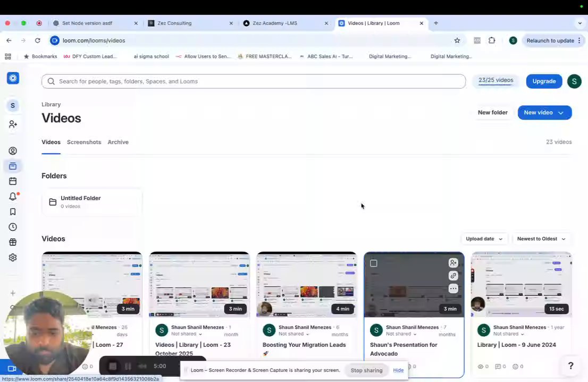Close the Zez Consulting browser tab
588x382 pixels.
(231, 23)
